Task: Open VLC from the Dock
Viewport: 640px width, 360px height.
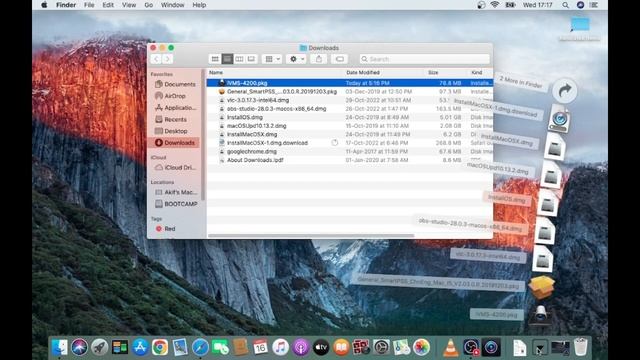Action: (451, 347)
